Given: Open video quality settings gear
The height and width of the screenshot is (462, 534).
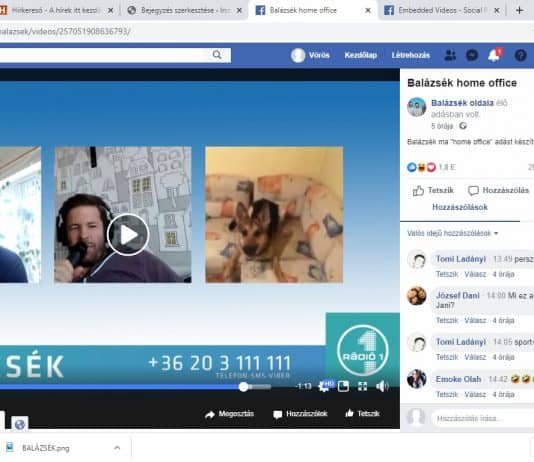Looking at the screenshot, I should 323,386.
